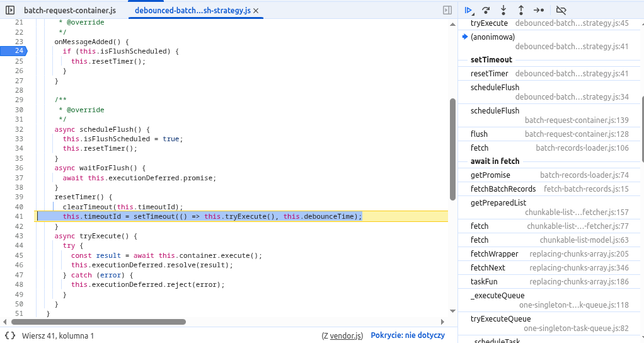Viewport: 644px width, 343px height.
Task: Select the fetchBatchRecords call stack frame
Action: pyautogui.click(x=503, y=189)
